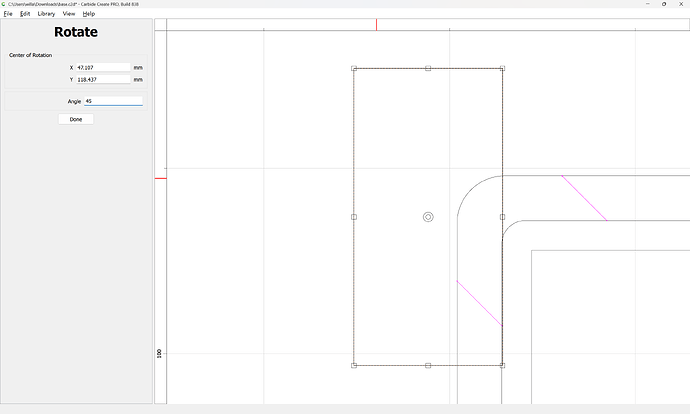Click the Y center of rotation field
This screenshot has height=414, width=690.
[102, 79]
